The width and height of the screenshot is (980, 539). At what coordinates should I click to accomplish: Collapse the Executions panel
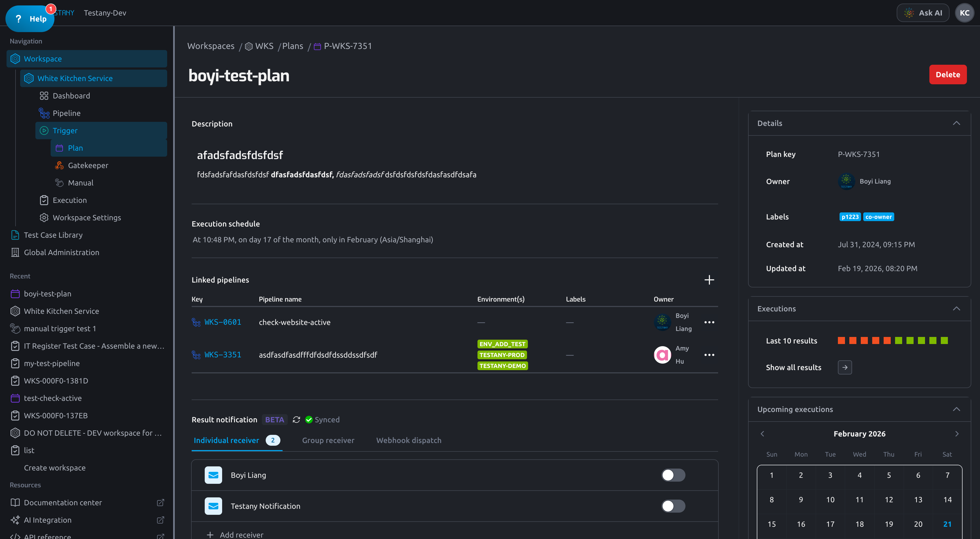tap(956, 309)
